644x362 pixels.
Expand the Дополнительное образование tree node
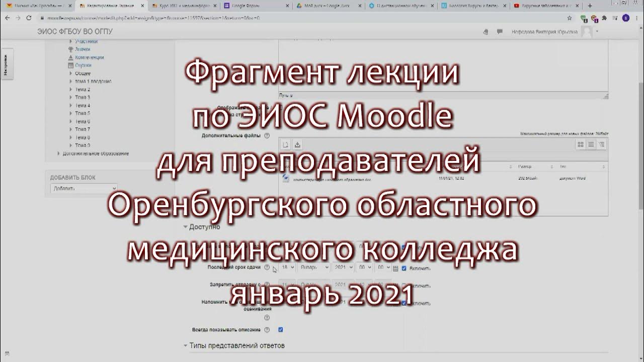[x=59, y=153]
